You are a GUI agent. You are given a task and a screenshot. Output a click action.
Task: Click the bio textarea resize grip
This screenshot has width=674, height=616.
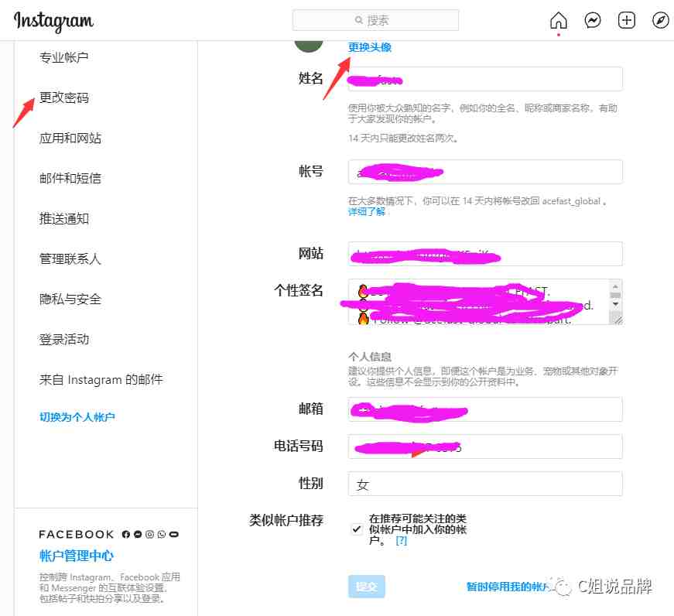pyautogui.click(x=618, y=320)
